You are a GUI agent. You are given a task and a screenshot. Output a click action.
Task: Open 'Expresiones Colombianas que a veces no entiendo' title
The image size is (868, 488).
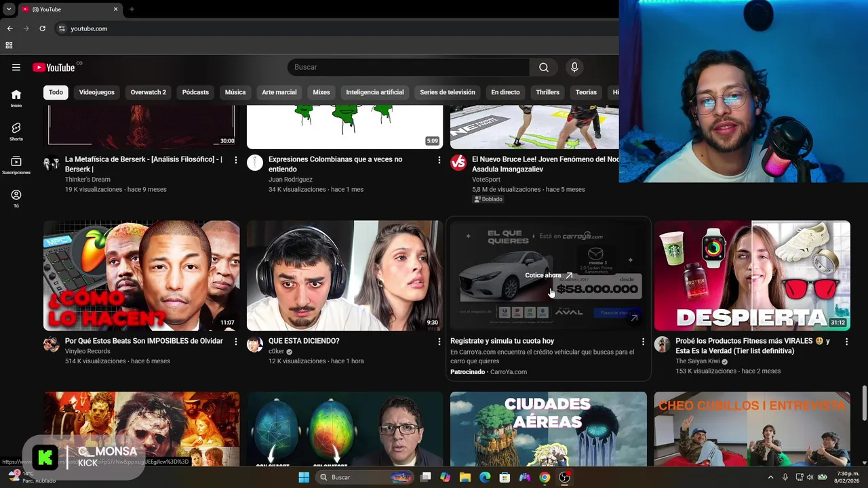(x=335, y=164)
